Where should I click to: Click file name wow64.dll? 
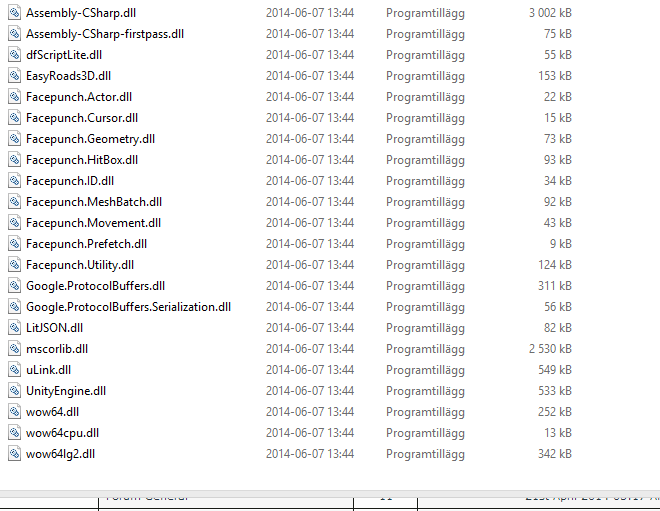click(52, 412)
